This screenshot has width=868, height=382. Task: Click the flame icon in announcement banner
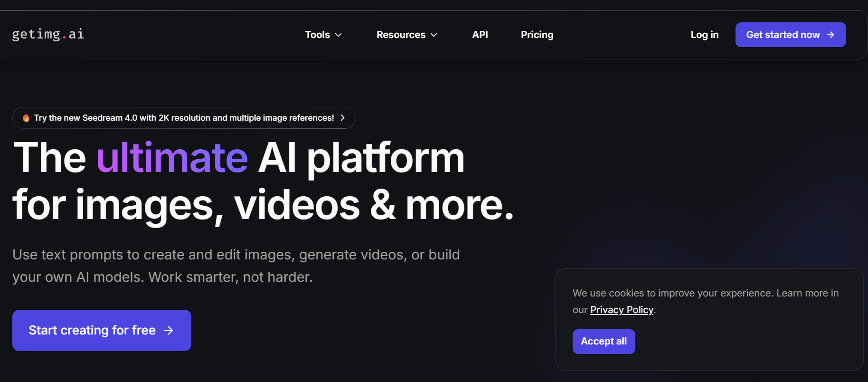(x=26, y=118)
